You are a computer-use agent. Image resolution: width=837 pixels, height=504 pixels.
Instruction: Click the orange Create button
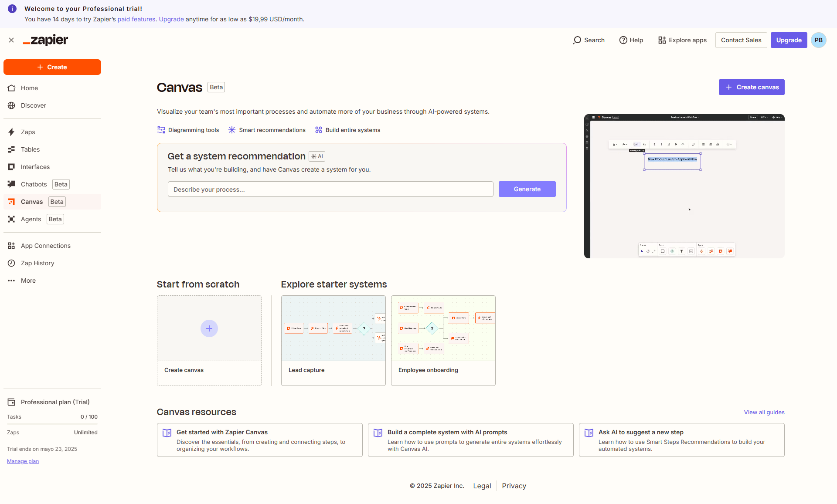point(52,67)
